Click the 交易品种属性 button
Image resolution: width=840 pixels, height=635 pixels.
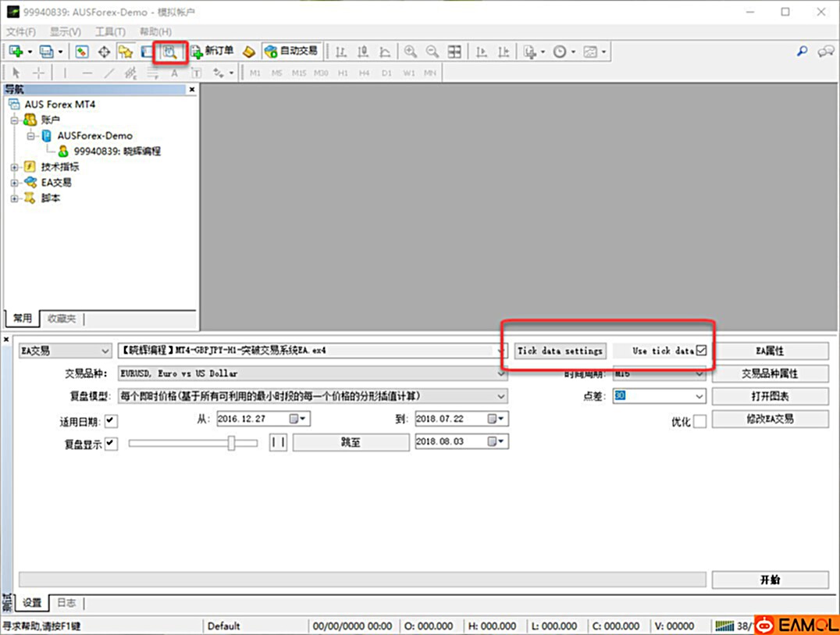(x=770, y=373)
